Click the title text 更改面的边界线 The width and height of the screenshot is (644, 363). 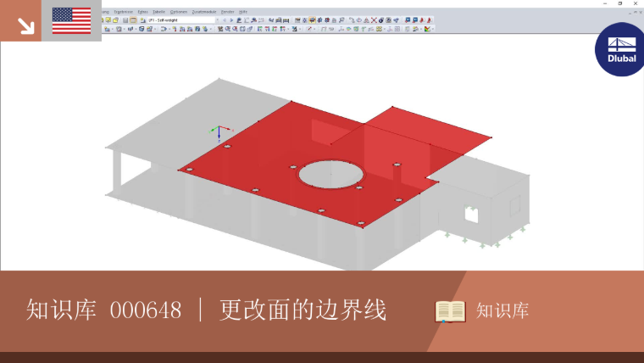(x=303, y=310)
